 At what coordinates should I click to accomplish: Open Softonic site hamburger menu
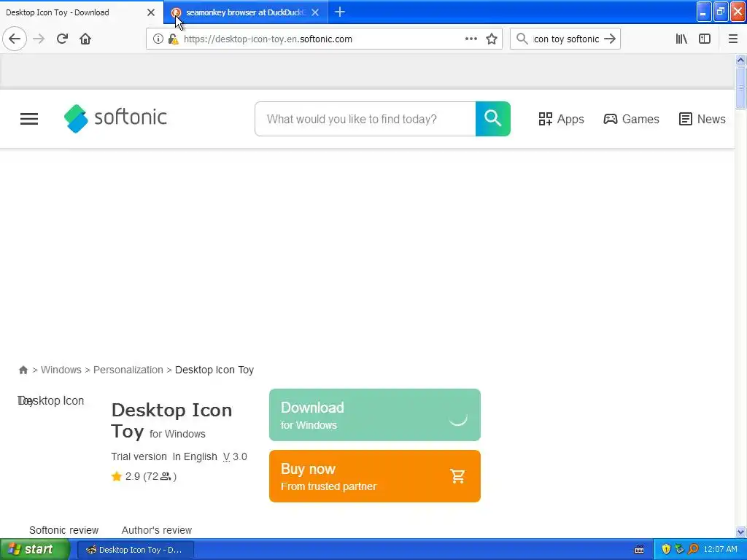[x=29, y=119]
